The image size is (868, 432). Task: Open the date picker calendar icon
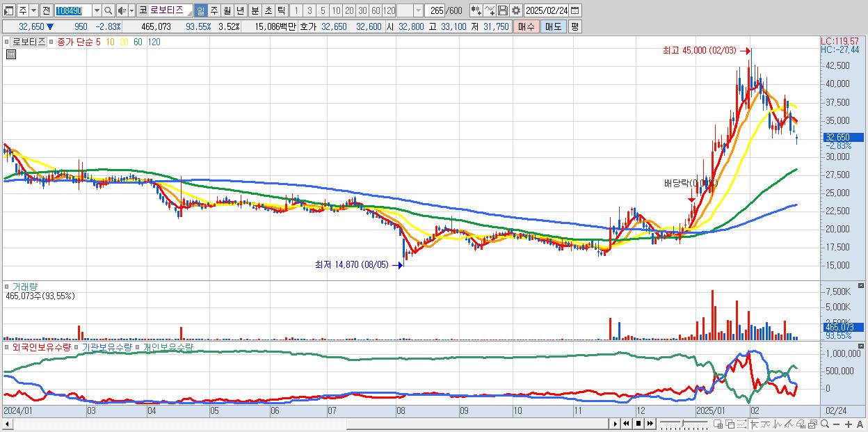[575, 10]
